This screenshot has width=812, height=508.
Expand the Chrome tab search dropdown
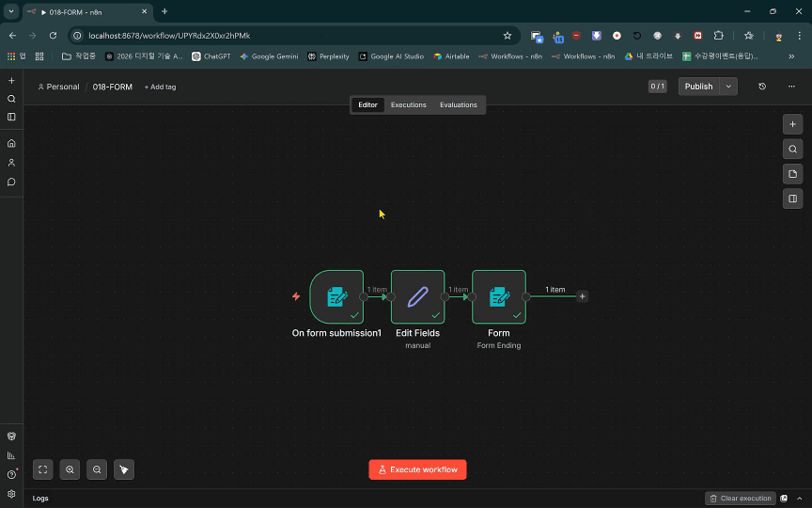[10, 11]
